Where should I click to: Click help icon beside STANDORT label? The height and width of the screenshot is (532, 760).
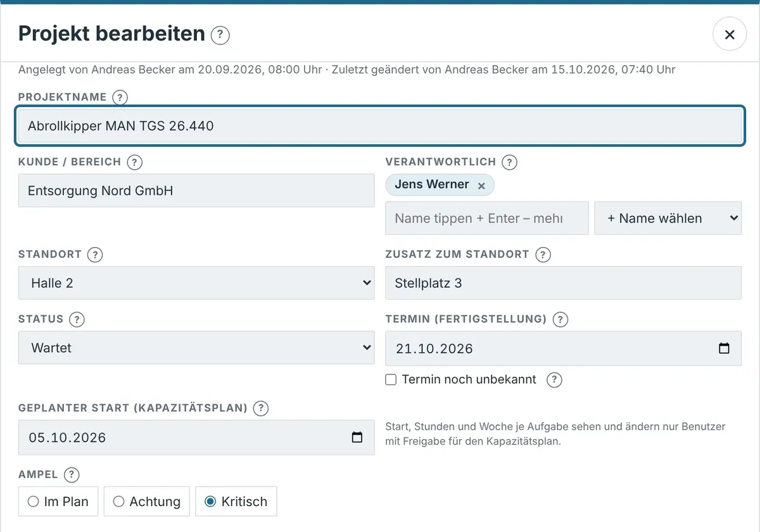[x=95, y=255]
